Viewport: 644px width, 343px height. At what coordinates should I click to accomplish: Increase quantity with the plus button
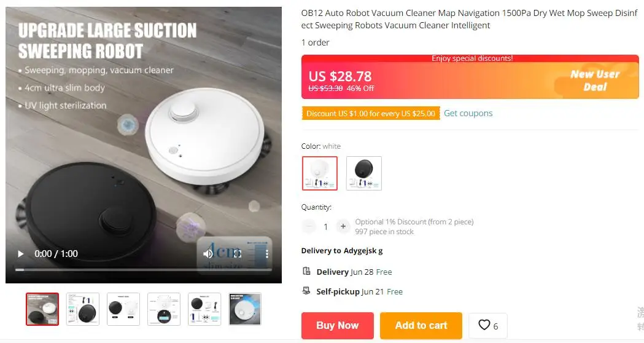(343, 226)
